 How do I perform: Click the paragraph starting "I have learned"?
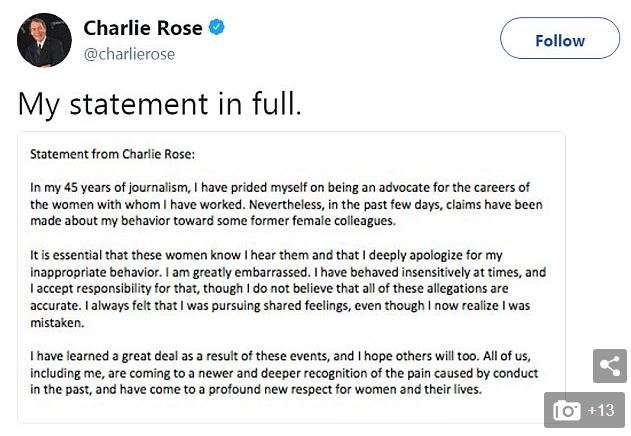click(x=284, y=373)
